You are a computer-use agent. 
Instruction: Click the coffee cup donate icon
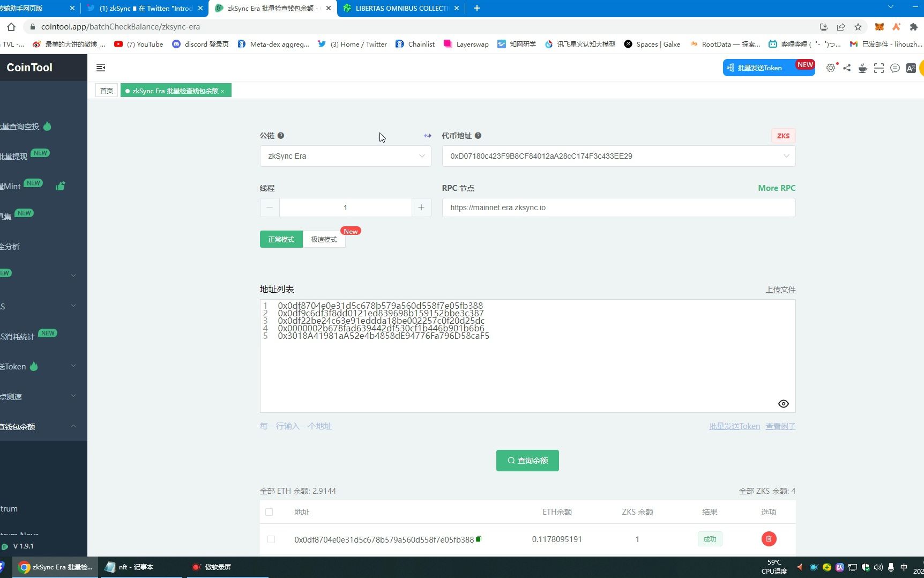(x=863, y=68)
